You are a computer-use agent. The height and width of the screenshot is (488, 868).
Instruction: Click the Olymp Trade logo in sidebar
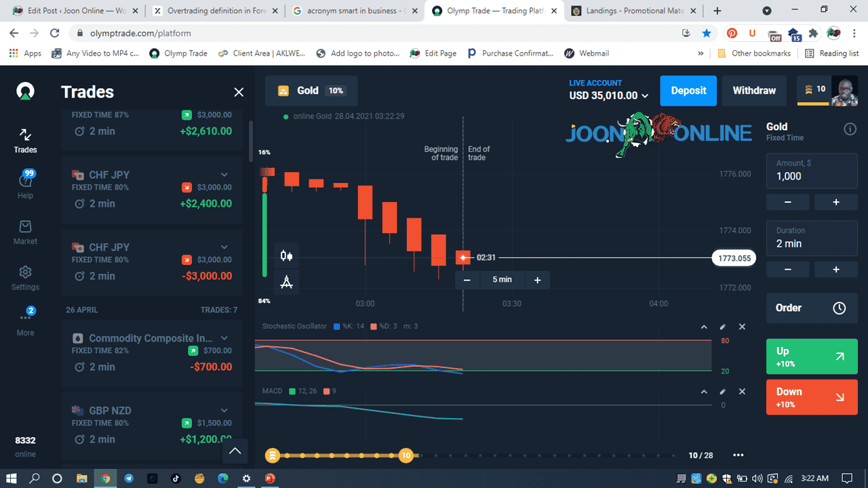coord(25,91)
